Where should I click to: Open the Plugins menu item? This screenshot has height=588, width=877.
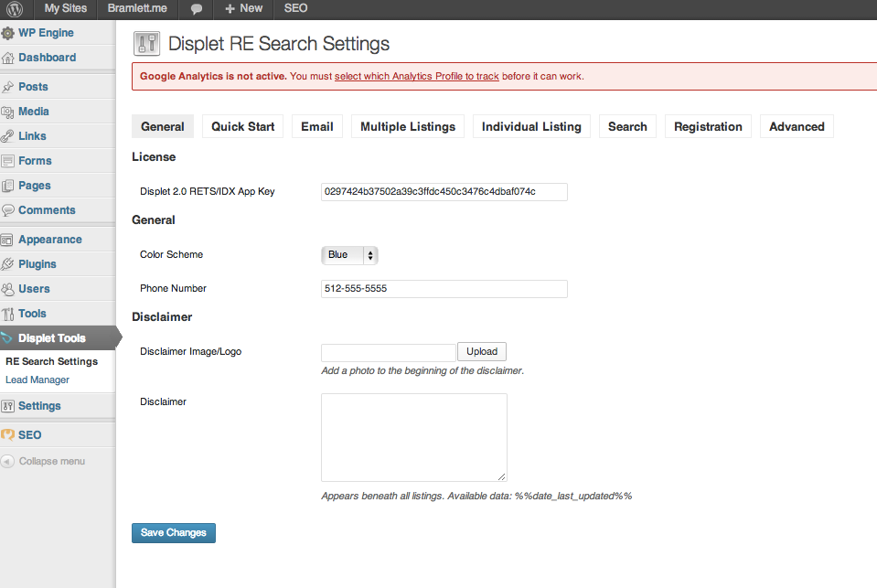coord(58,264)
